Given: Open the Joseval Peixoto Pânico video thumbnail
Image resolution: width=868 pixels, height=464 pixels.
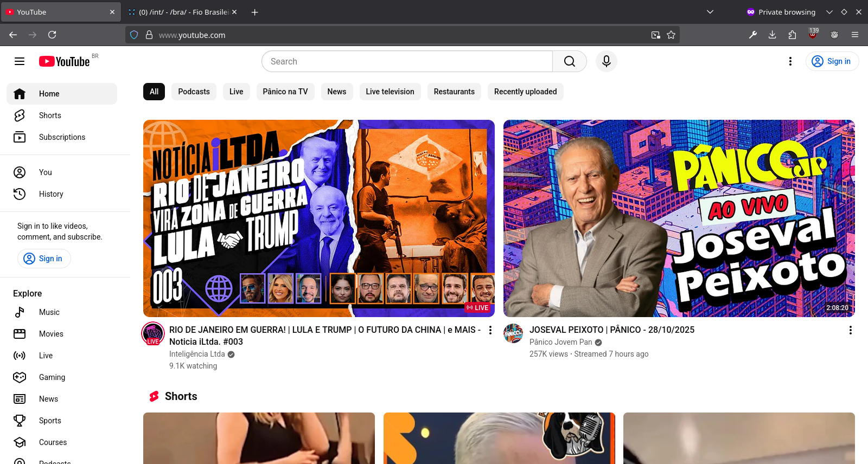Looking at the screenshot, I should click(x=679, y=218).
